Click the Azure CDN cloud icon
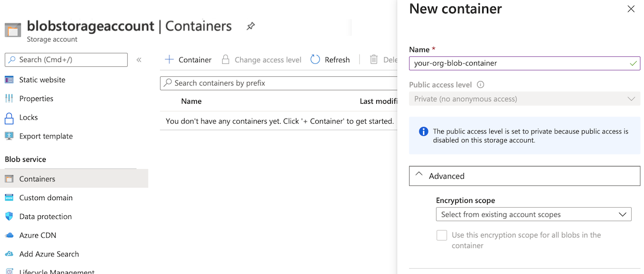Screen dimensions: 644x274 coord(9,235)
